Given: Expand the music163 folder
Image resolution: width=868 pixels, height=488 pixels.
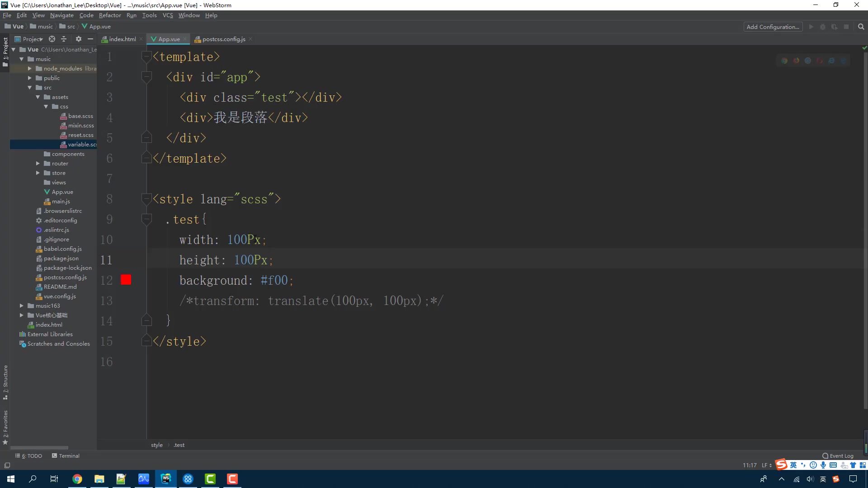Looking at the screenshot, I should point(21,306).
